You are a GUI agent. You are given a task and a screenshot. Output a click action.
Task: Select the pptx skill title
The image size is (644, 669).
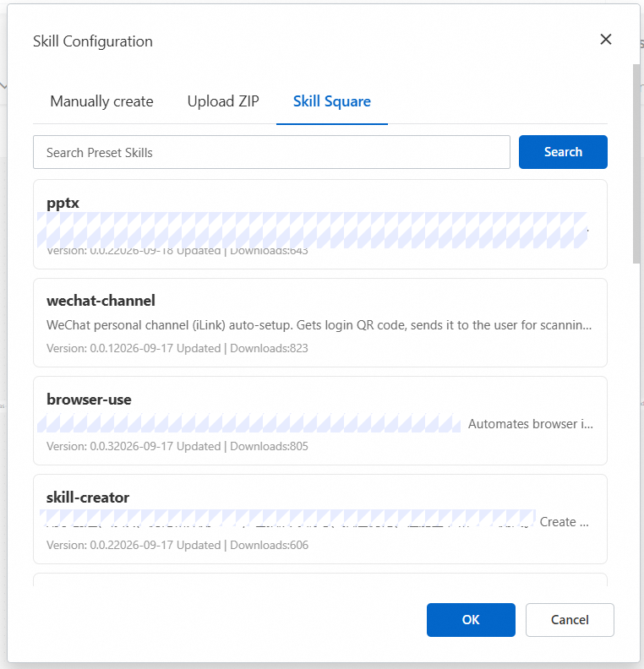click(x=63, y=203)
